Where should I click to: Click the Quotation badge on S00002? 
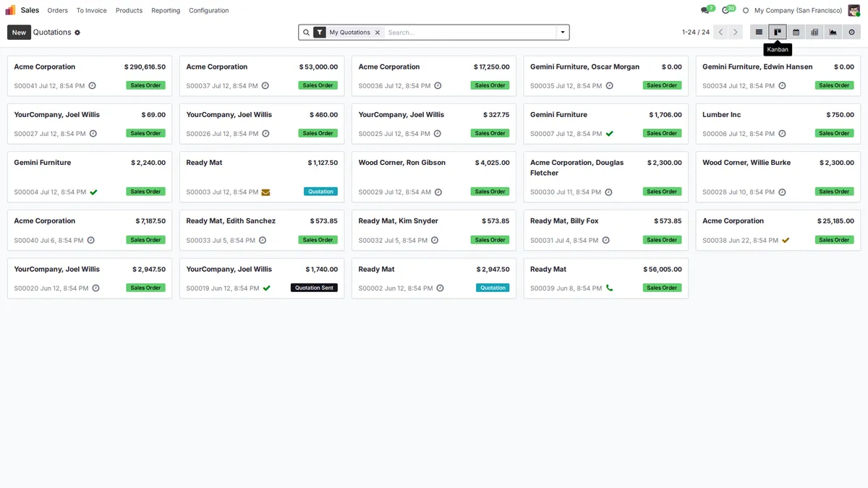click(x=493, y=288)
